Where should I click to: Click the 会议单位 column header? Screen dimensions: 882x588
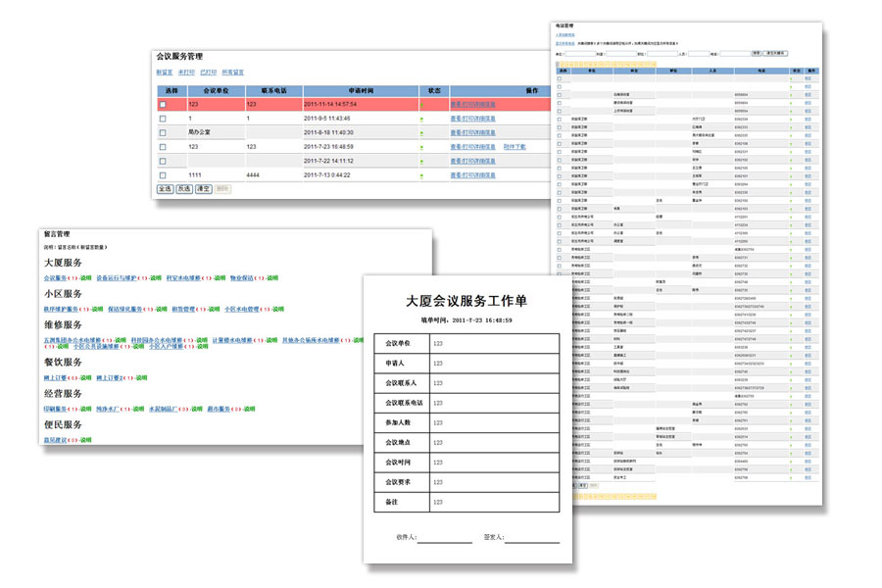pos(216,90)
